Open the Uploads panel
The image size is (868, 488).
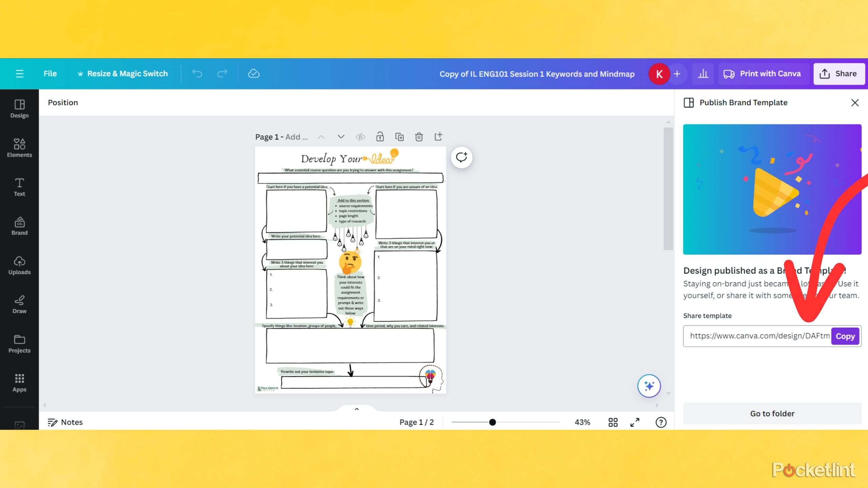click(x=19, y=265)
